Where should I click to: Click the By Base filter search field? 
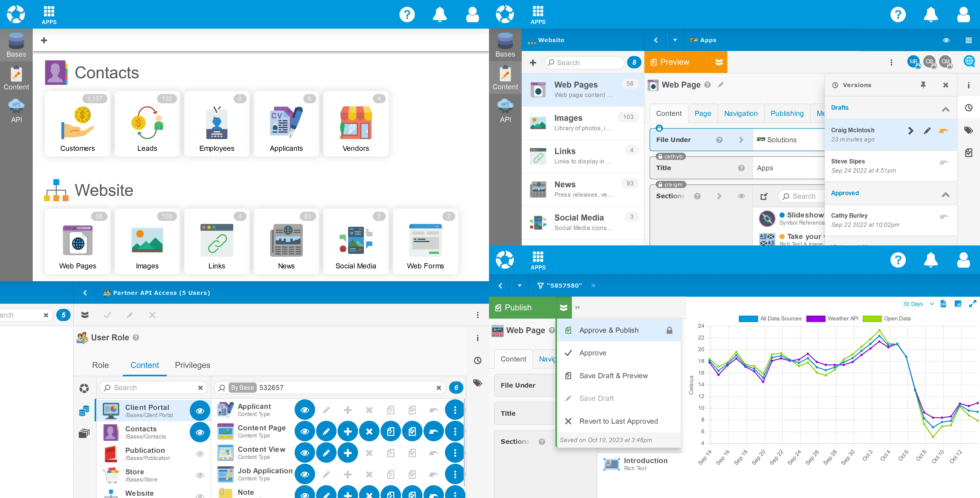[342, 387]
